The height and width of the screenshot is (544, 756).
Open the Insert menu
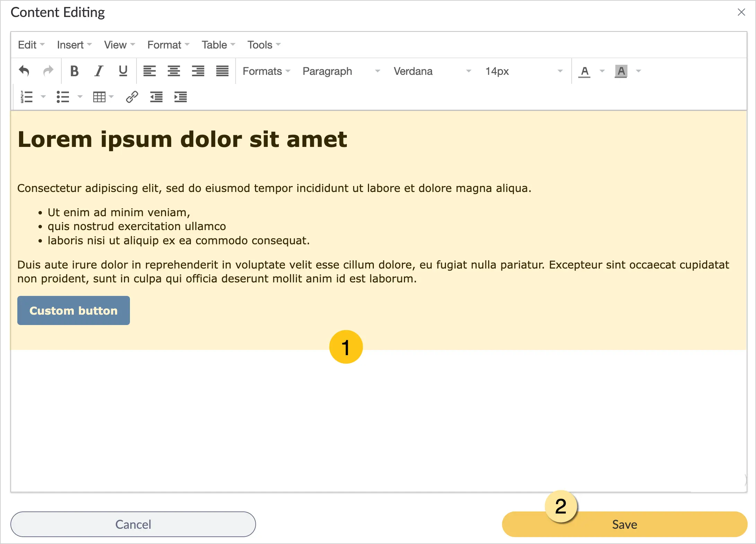click(x=74, y=45)
